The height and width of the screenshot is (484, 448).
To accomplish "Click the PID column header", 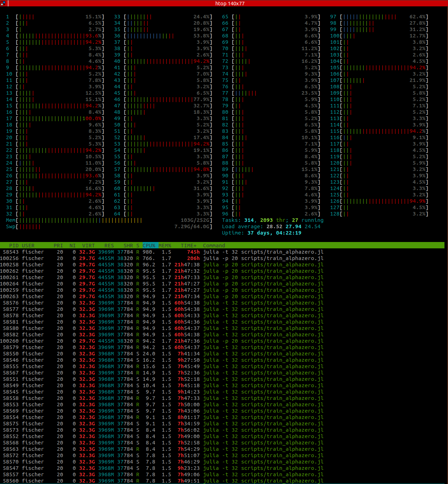I will [x=14, y=246].
